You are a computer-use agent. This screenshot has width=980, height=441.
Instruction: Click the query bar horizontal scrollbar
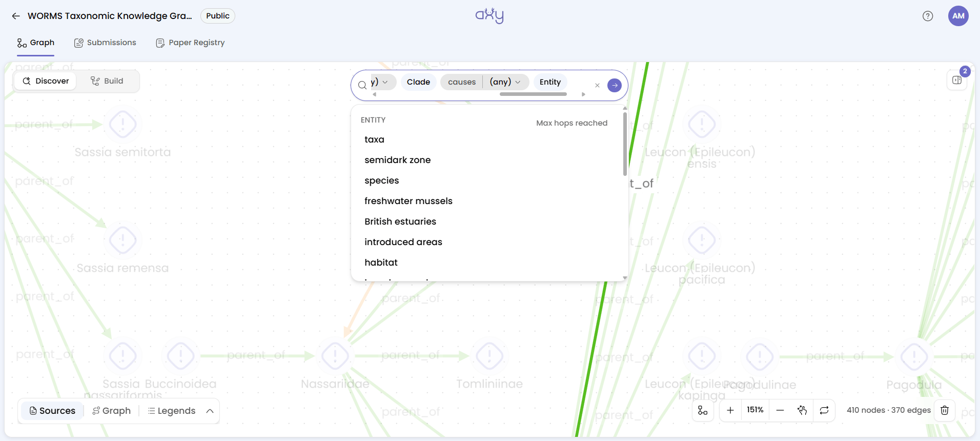click(x=533, y=94)
